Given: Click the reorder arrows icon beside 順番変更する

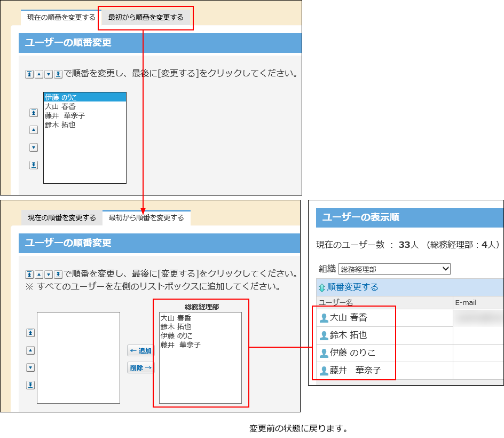Looking at the screenshot, I should (322, 287).
